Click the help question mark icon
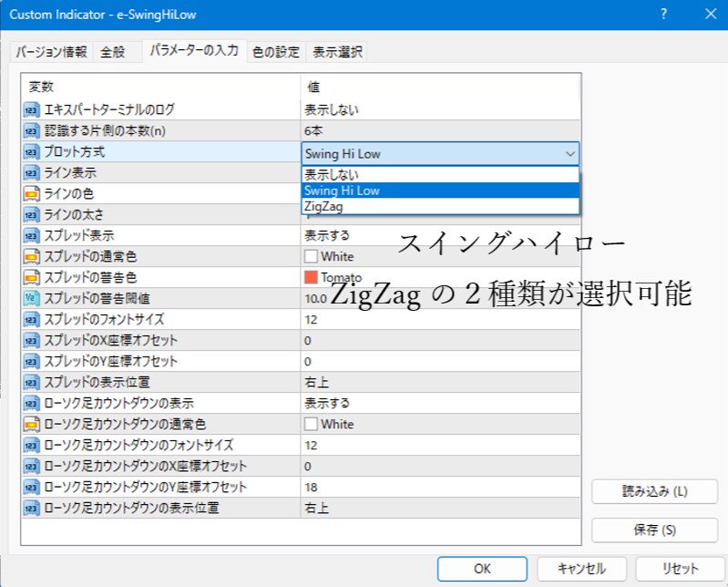 pyautogui.click(x=664, y=14)
